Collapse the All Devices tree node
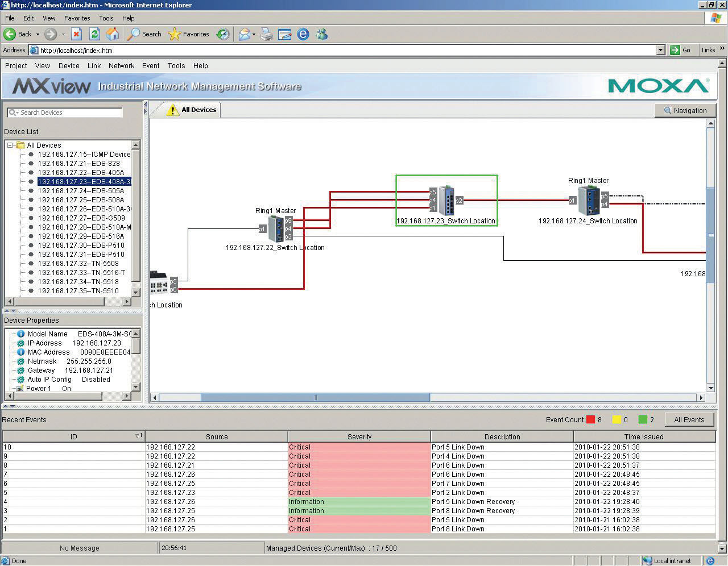The image size is (728, 566). pyautogui.click(x=10, y=145)
